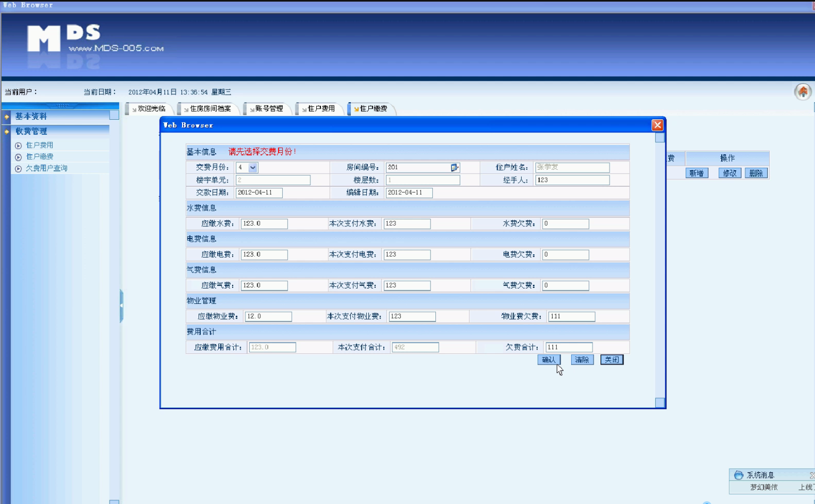
Task: Open the 交费月份 month dropdown
Action: (x=253, y=167)
